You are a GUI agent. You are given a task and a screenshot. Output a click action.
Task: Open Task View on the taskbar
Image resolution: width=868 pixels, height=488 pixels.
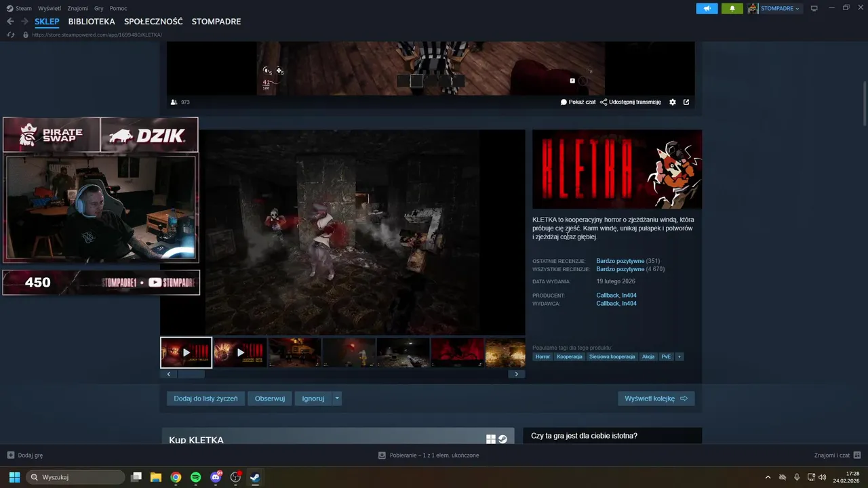pyautogui.click(x=136, y=477)
